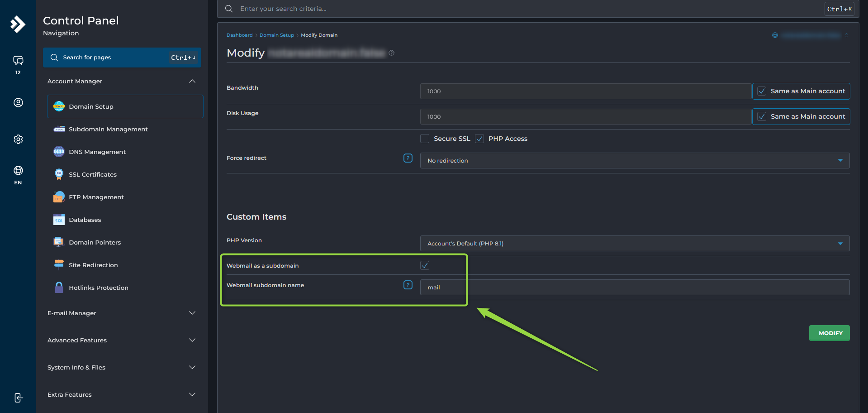Click the DNS Management icon
This screenshot has height=413, width=868.
[59, 152]
